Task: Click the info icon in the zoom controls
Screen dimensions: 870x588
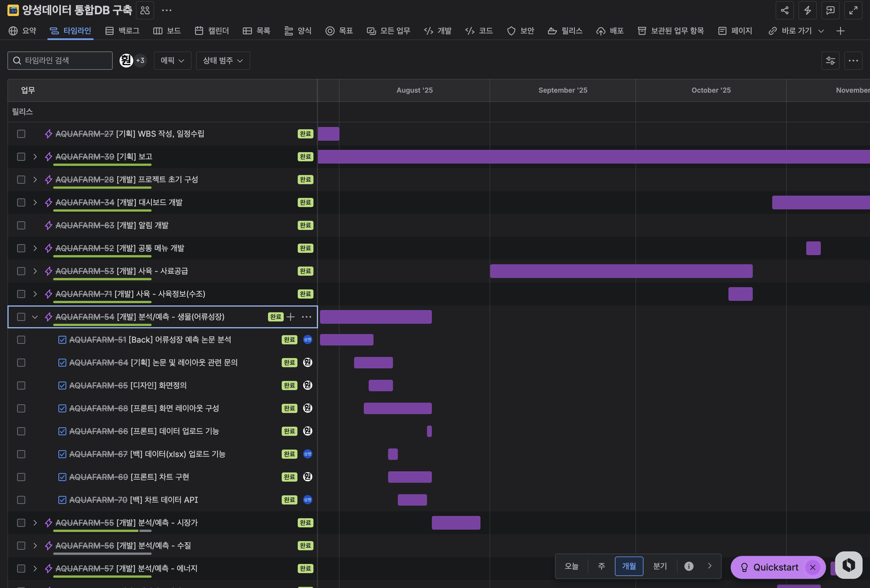Action: coord(688,566)
